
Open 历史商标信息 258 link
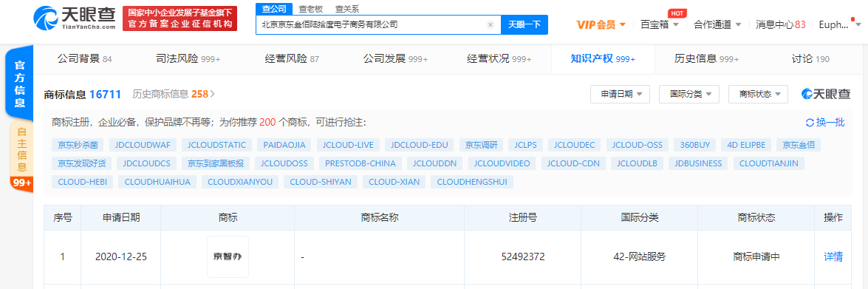[x=174, y=94]
